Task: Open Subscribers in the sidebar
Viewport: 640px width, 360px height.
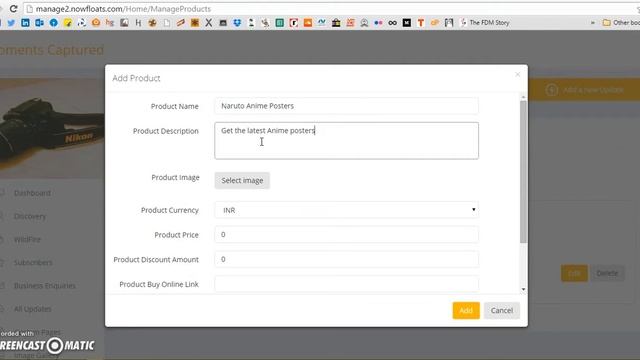Action: point(33,262)
